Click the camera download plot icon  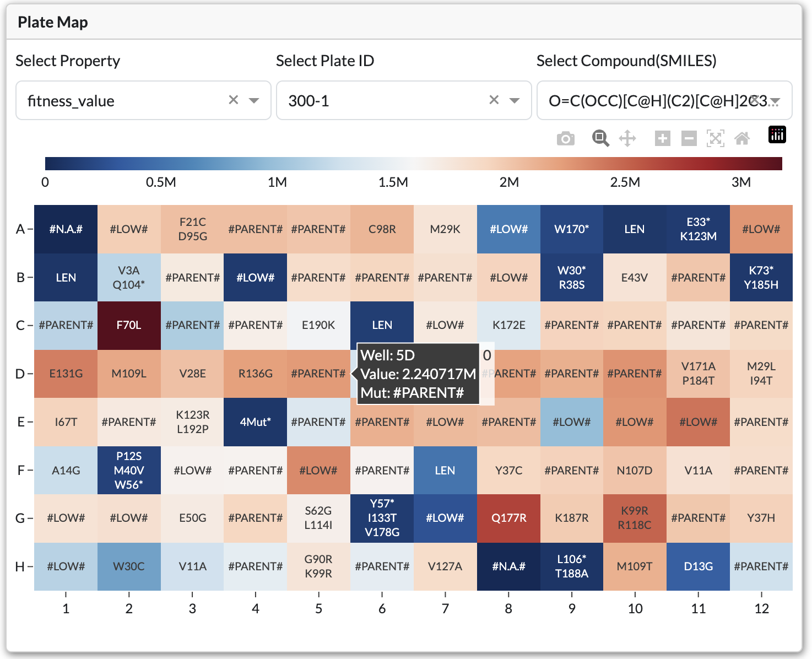pos(565,138)
